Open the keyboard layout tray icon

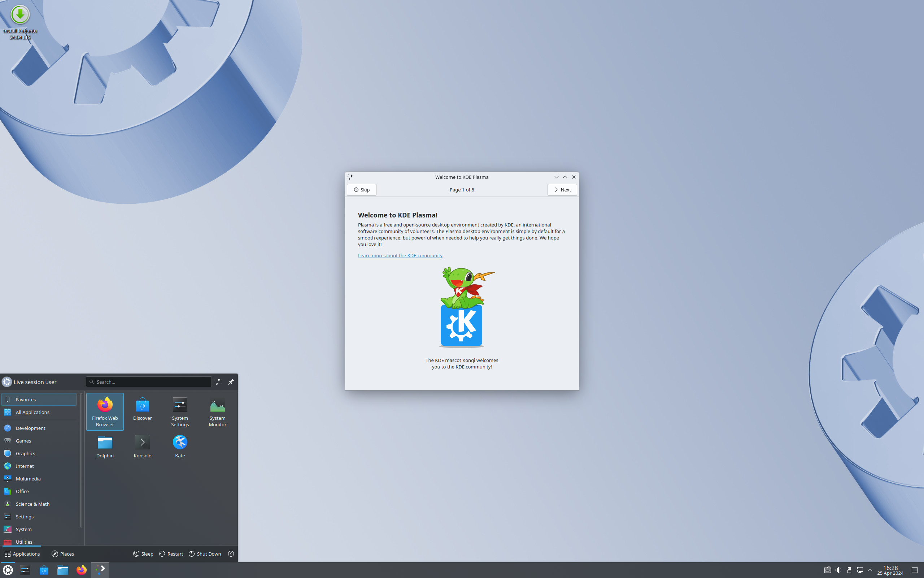coord(827,570)
